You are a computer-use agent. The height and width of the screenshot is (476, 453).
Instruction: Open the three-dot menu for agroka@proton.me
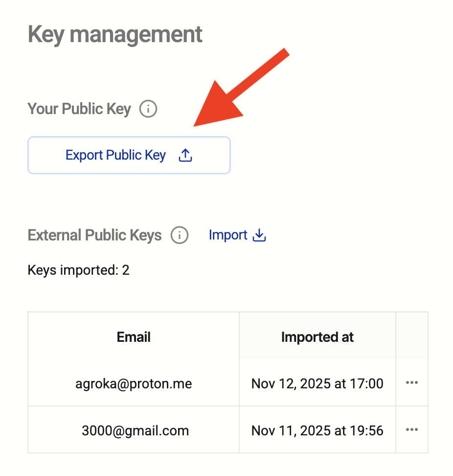[x=412, y=383]
